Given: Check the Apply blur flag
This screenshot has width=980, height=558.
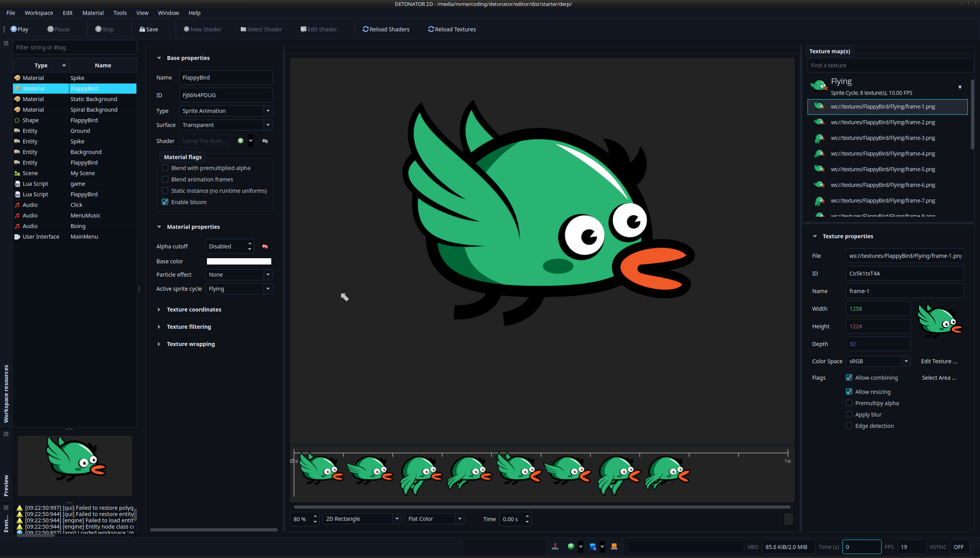Looking at the screenshot, I should tap(849, 415).
